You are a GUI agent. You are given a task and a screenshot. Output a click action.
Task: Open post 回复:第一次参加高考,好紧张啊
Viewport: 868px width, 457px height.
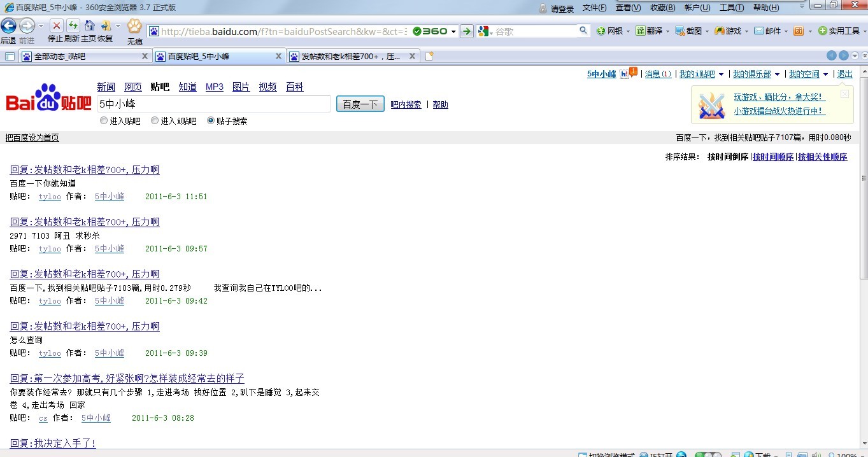coord(127,378)
